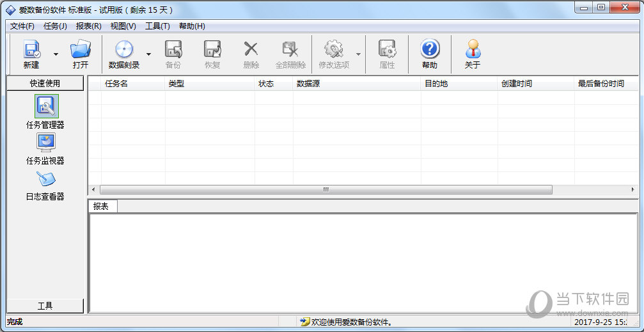Click the 数据刻录 disc icon
This screenshot has width=644, height=332.
tap(124, 49)
